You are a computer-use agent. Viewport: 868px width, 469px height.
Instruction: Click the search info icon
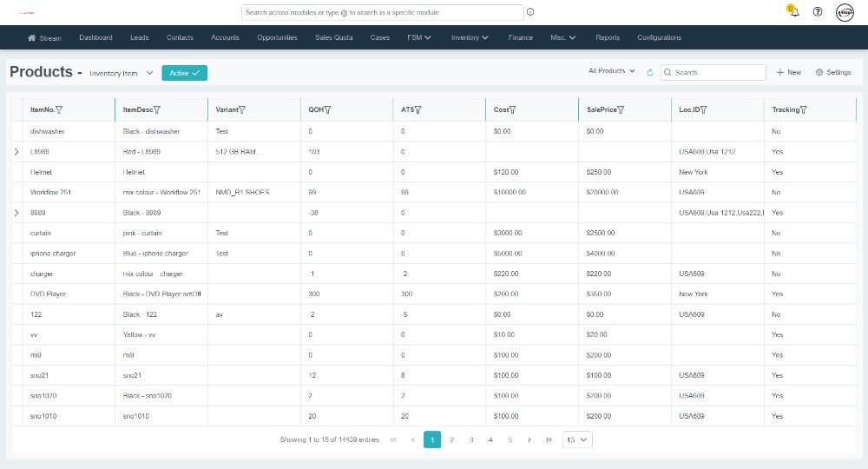coord(530,12)
